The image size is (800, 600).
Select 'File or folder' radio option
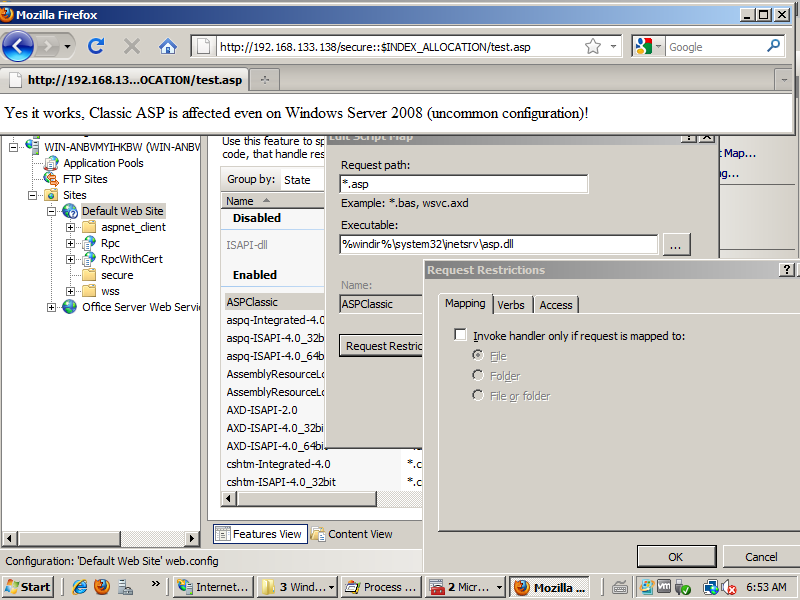coord(479,396)
